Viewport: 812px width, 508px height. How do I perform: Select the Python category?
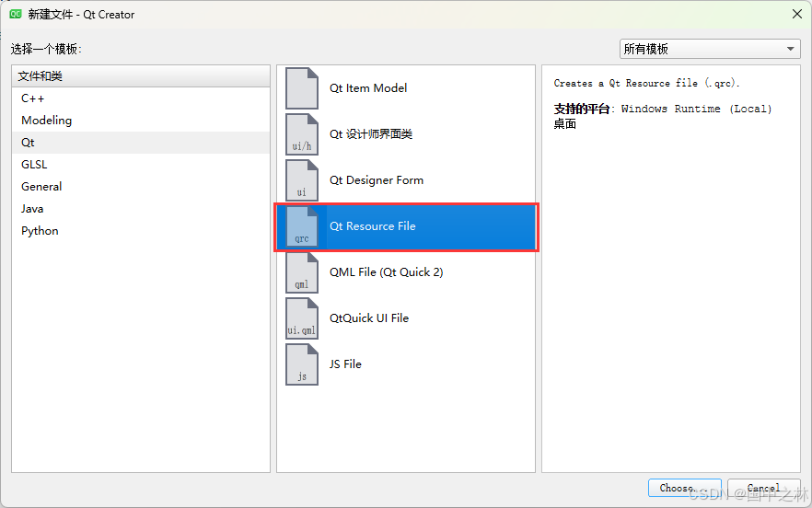coord(141,231)
